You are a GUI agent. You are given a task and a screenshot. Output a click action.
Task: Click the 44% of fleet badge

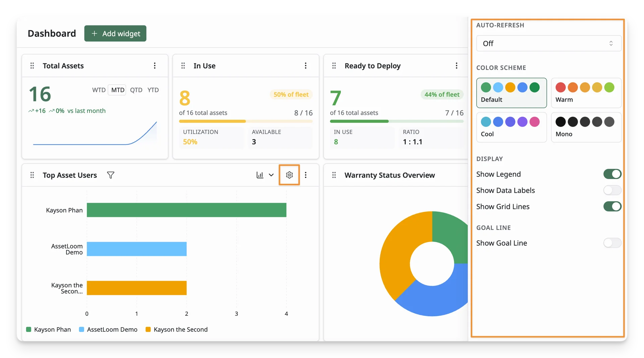(x=442, y=95)
